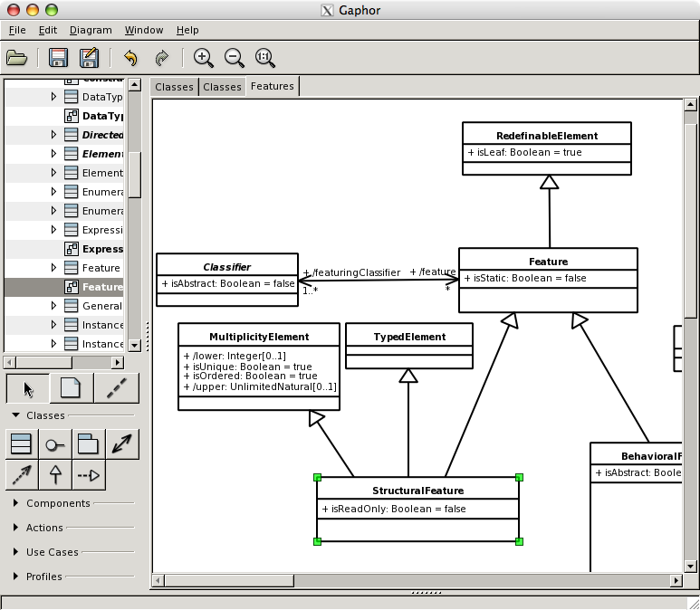Expand the Components toolbox section
This screenshot has height=610, width=700.
point(16,503)
